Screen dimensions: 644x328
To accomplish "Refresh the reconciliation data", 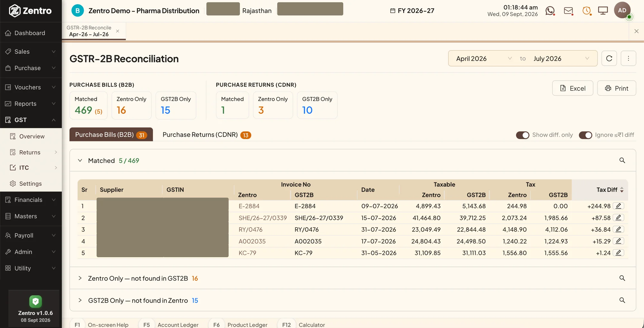I will click(x=609, y=58).
